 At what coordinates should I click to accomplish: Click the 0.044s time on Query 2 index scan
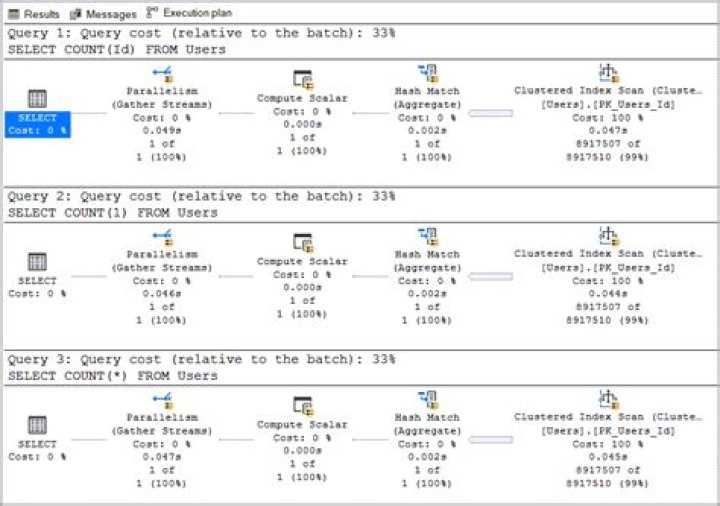pyautogui.click(x=608, y=293)
